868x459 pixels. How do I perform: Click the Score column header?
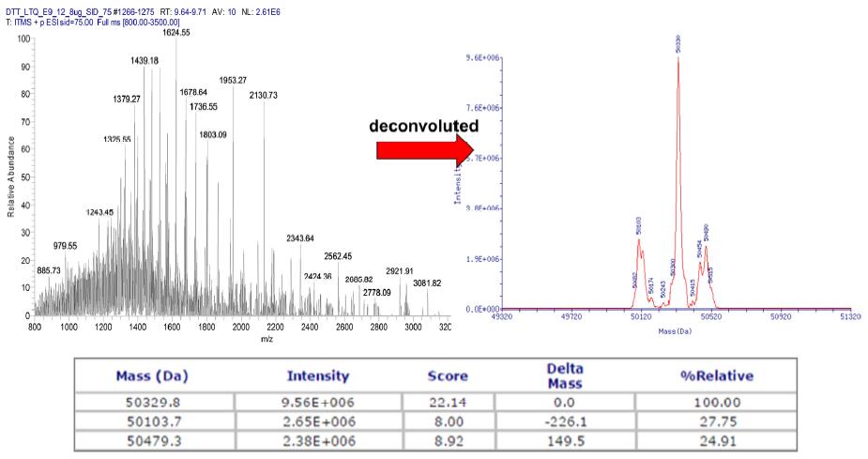pyautogui.click(x=447, y=376)
